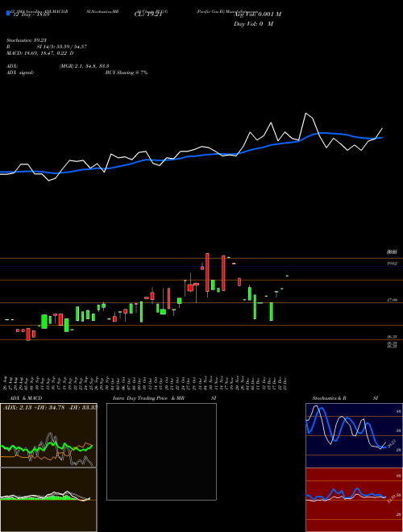This screenshot has width=403, height=532.
Task: Select the 'Avg Vol: 0.001 M' value
Action: coord(259,15)
